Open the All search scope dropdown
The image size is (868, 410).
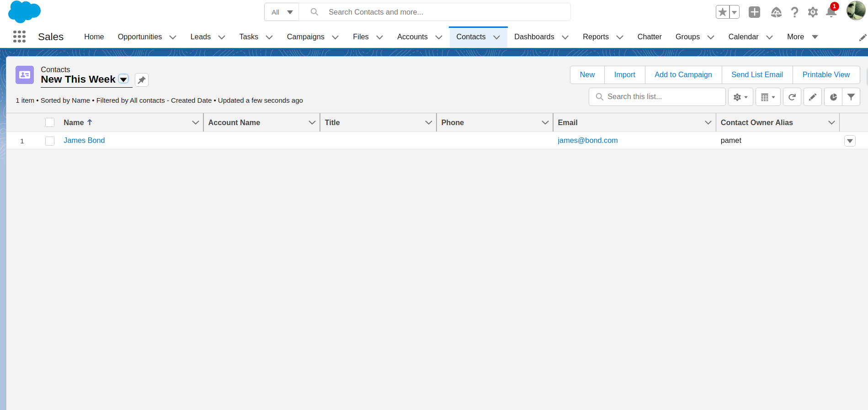pos(282,12)
